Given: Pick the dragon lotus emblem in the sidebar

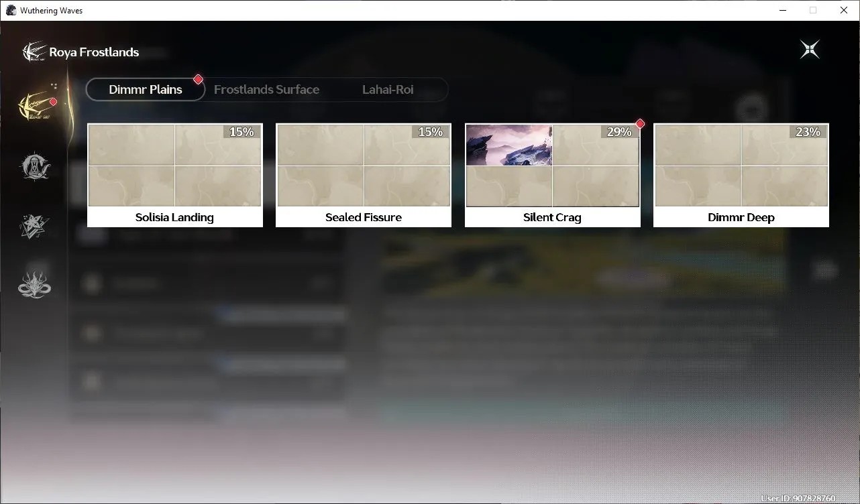Looking at the screenshot, I should point(35,284).
